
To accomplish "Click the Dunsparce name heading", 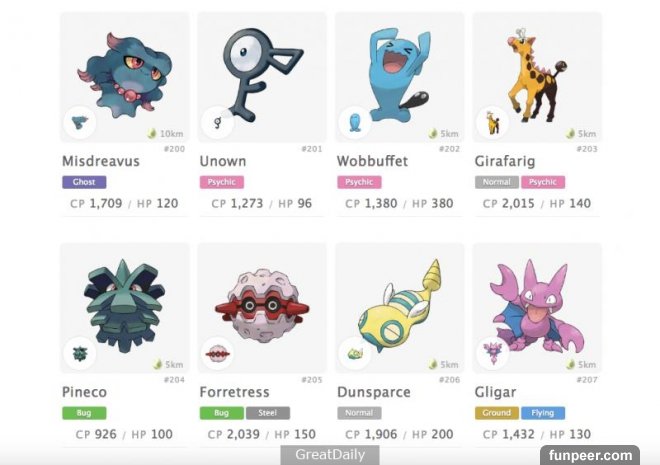I will [x=374, y=392].
